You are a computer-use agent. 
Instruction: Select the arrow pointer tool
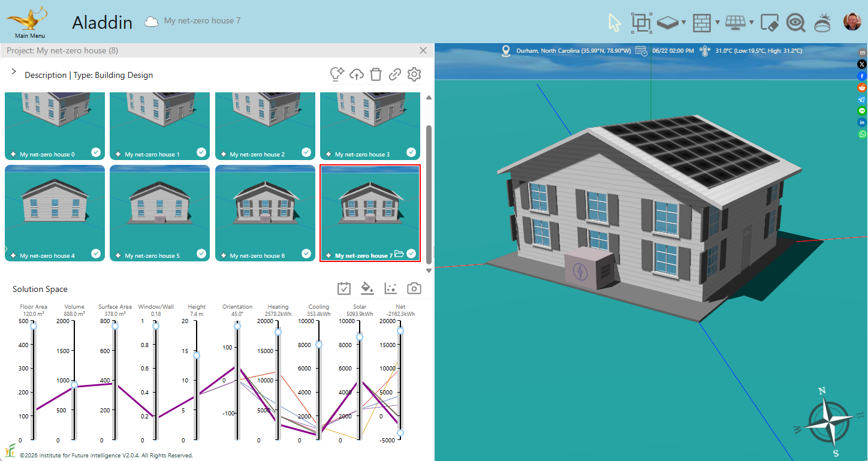(x=614, y=23)
